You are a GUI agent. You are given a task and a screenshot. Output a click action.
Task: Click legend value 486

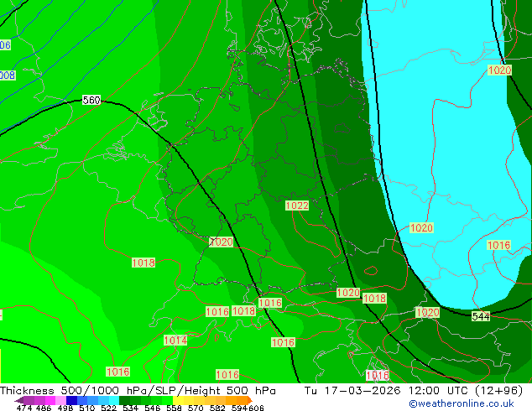44,408
